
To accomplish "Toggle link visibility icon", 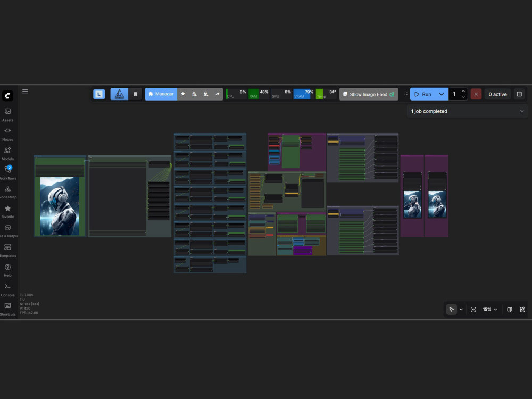I will click(522, 309).
